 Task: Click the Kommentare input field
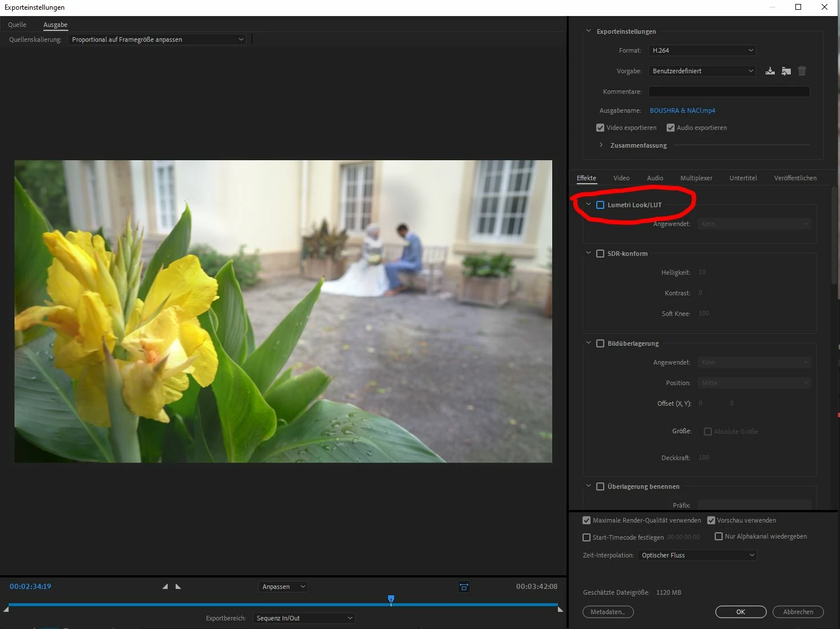(729, 92)
